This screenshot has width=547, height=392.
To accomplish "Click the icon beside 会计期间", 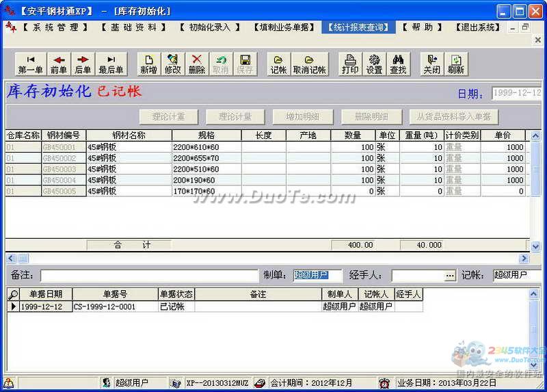I will coord(260,383).
